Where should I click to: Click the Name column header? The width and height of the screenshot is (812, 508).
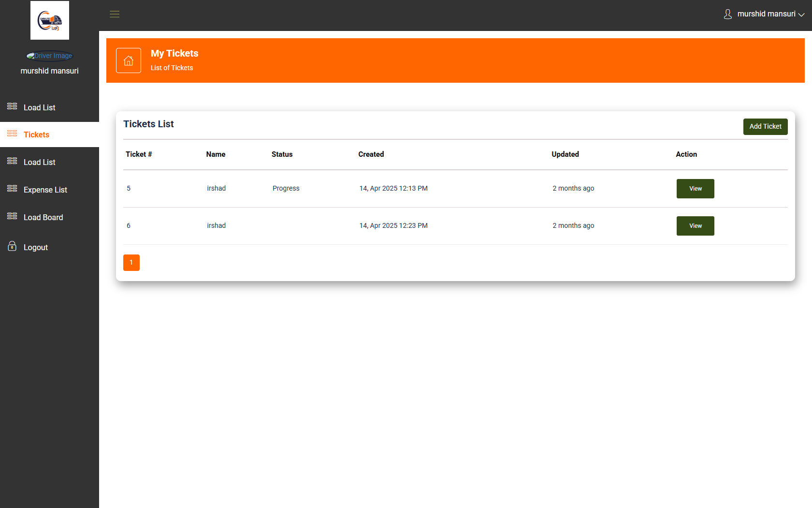pyautogui.click(x=216, y=154)
